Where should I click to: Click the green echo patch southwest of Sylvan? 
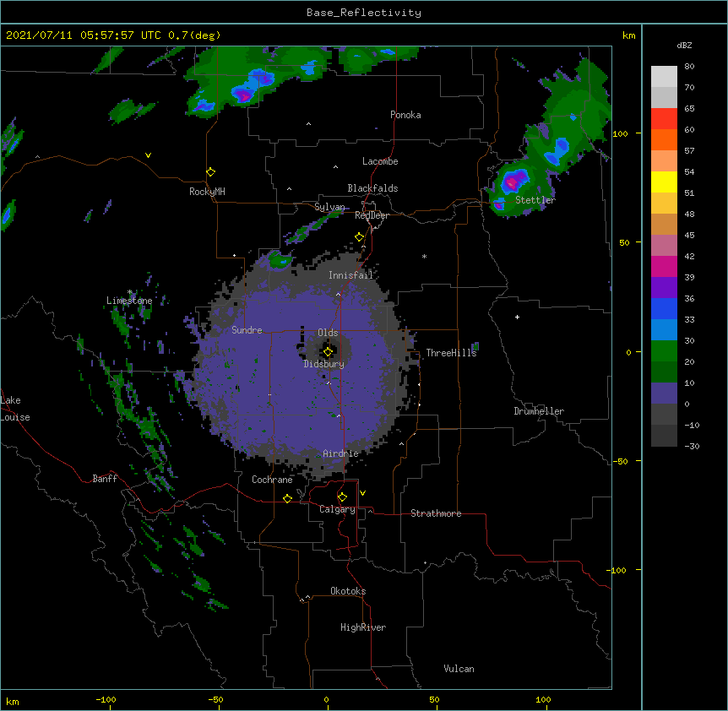click(x=280, y=260)
